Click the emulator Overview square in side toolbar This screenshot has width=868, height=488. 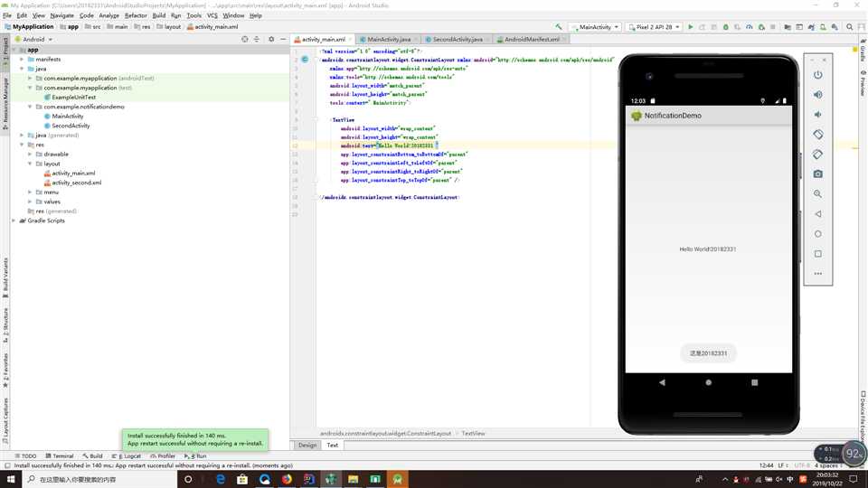(817, 254)
